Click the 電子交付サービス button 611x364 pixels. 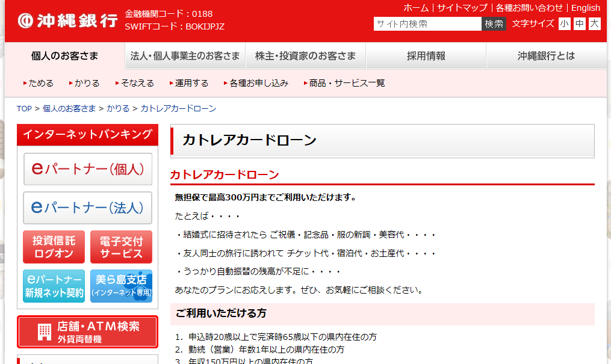(x=121, y=247)
